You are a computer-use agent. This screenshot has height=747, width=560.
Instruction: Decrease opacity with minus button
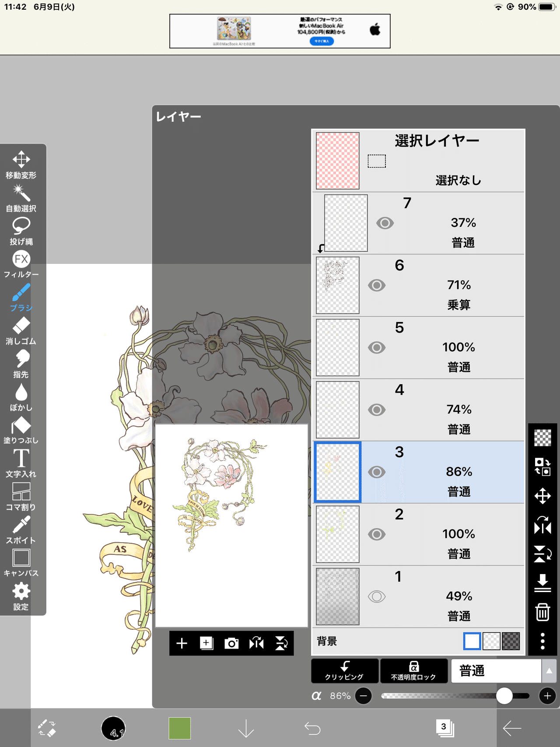[x=364, y=695]
